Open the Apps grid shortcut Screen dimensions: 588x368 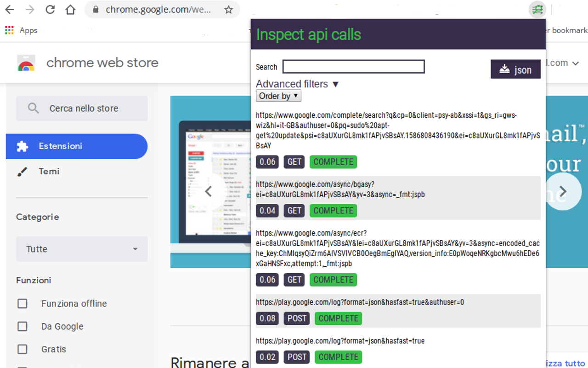9,30
